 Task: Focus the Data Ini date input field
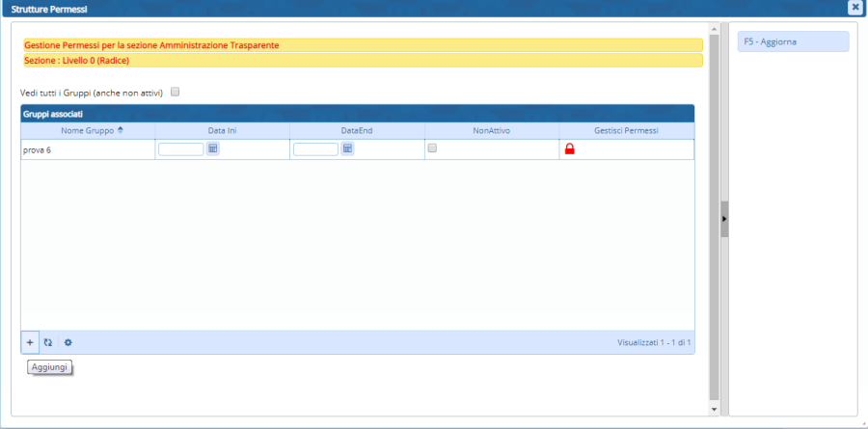pos(180,149)
